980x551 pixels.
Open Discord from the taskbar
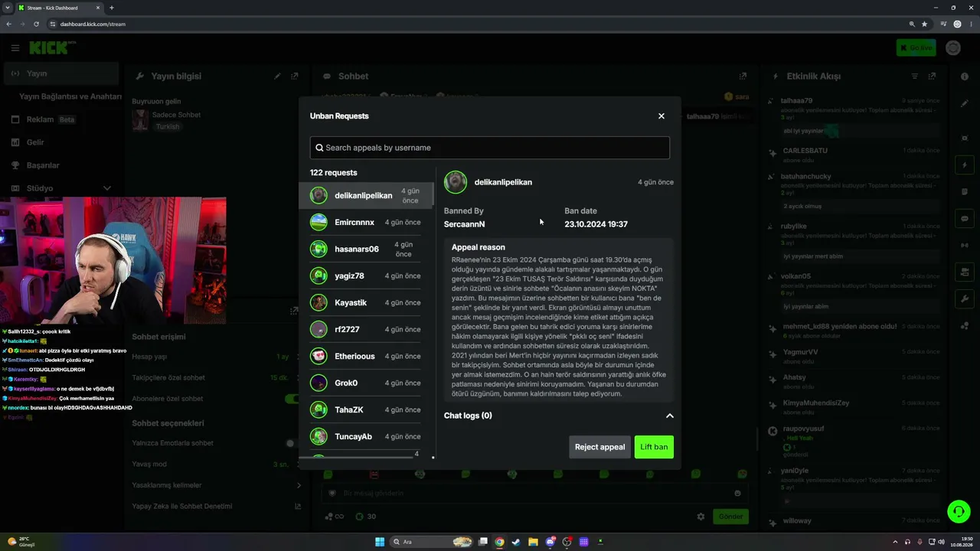550,542
